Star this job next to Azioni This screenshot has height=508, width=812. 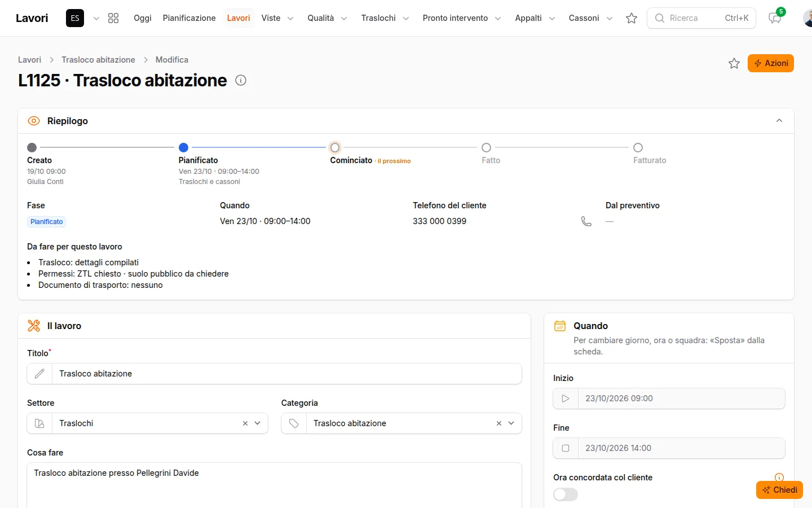click(x=734, y=63)
